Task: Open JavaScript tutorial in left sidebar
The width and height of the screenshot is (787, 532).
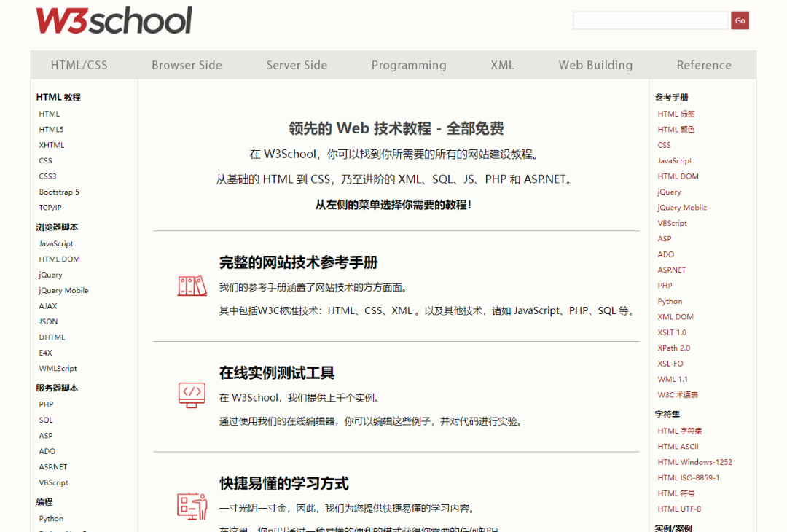Action: [55, 243]
